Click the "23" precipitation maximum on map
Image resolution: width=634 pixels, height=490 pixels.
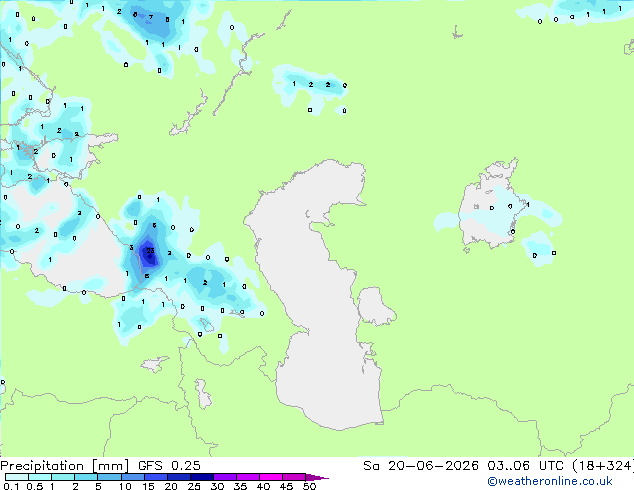[150, 251]
